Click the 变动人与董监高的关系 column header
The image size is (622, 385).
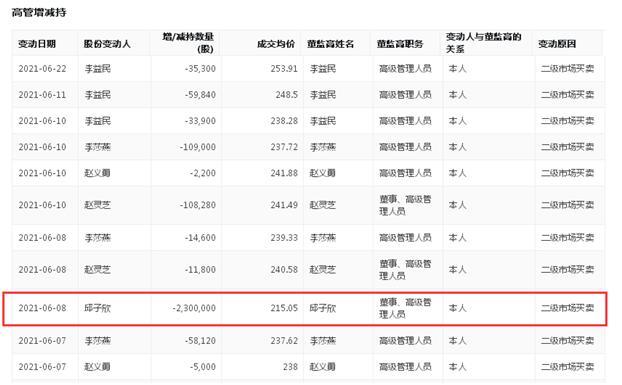click(483, 43)
